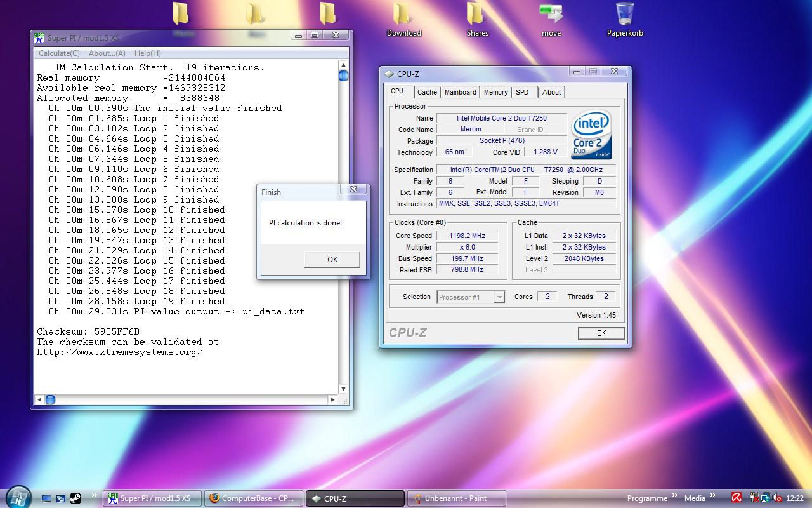Open the About...(A) menu in Super PI
The width and height of the screenshot is (812, 508).
(x=107, y=53)
